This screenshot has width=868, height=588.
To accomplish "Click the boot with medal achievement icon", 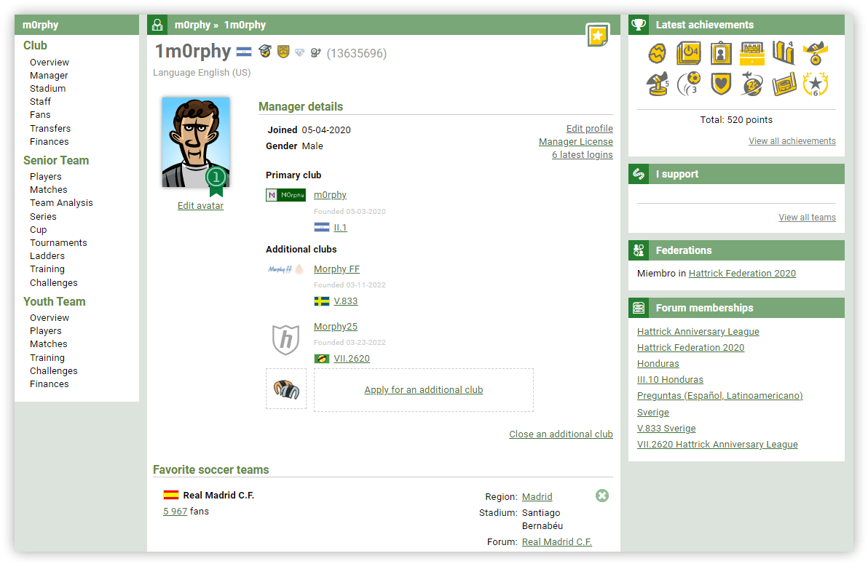I will [x=816, y=54].
